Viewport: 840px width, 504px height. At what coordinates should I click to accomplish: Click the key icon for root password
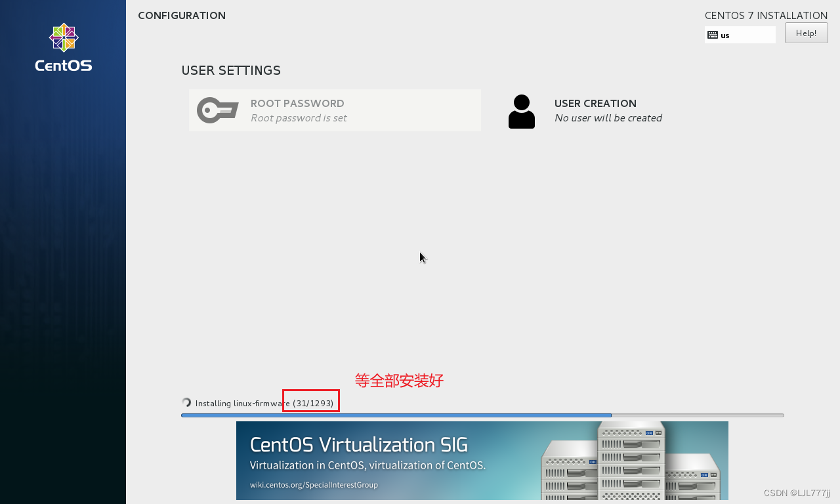click(x=217, y=110)
